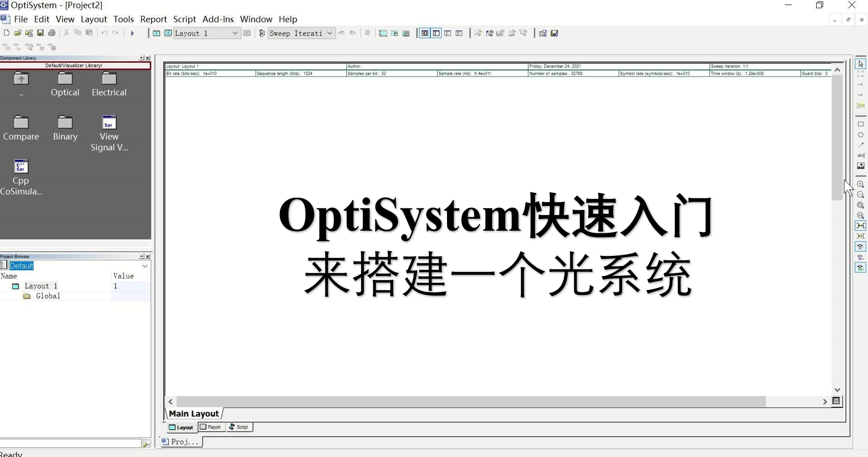Click the search icon beside the bottom field
Image resolution: width=868 pixels, height=457 pixels.
[147, 443]
